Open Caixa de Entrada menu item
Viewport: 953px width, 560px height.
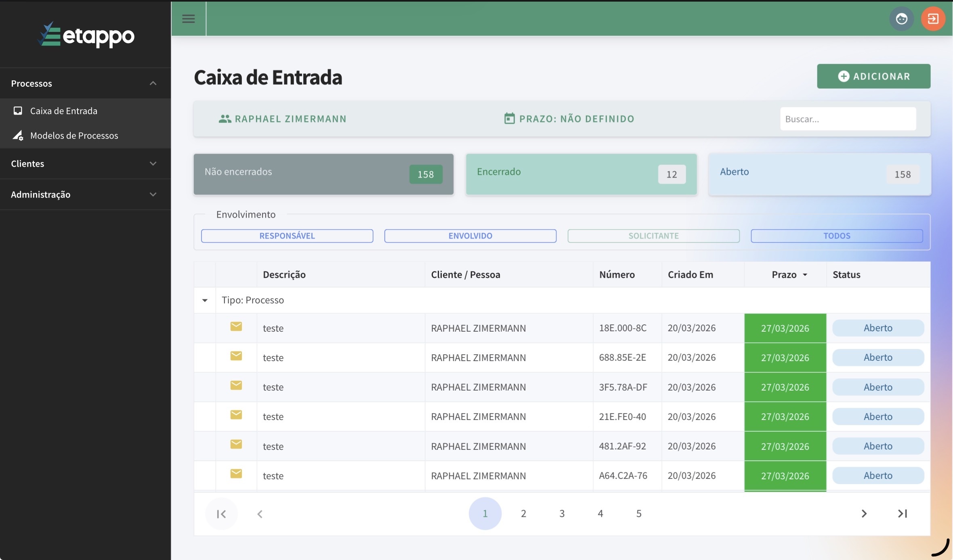point(63,111)
